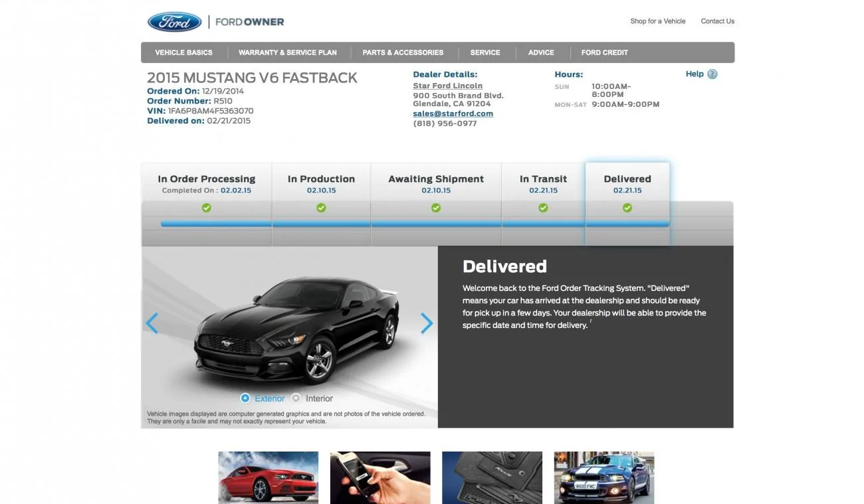Click the Contact Us link
Viewport: 864px width, 504px height.
pos(718,21)
